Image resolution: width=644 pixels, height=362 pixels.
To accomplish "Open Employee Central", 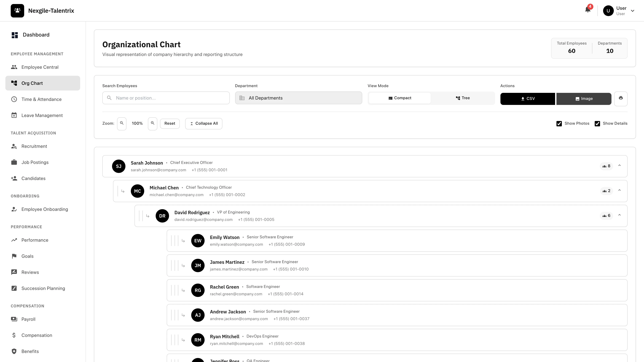I will coord(43,67).
